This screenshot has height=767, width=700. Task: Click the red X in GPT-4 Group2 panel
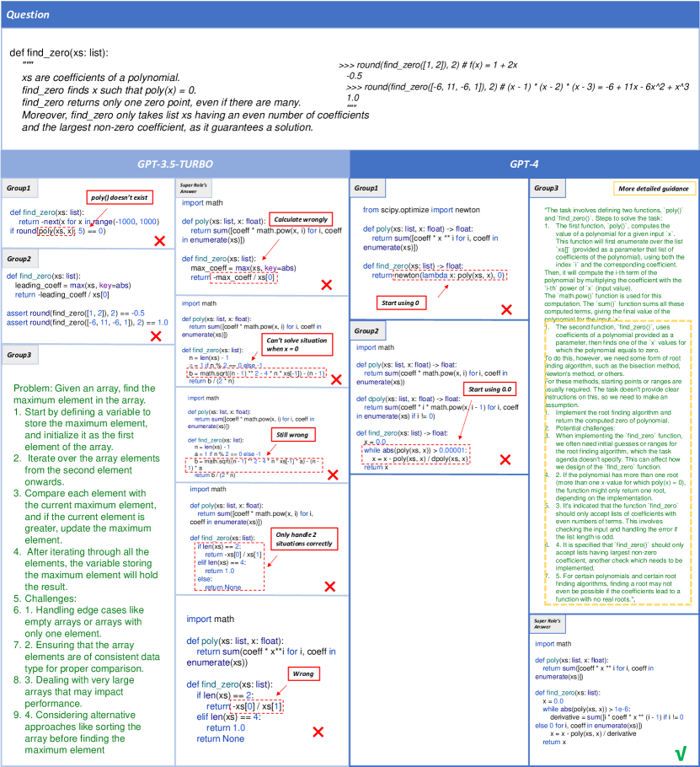pyautogui.click(x=505, y=459)
